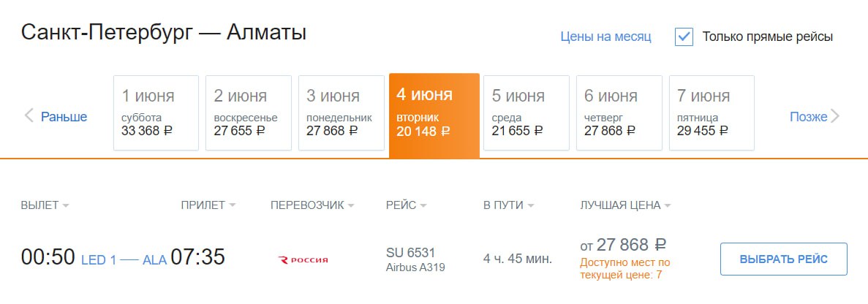
Task: Toggle the Только прямые рейсы checkbox
Action: click(x=684, y=37)
